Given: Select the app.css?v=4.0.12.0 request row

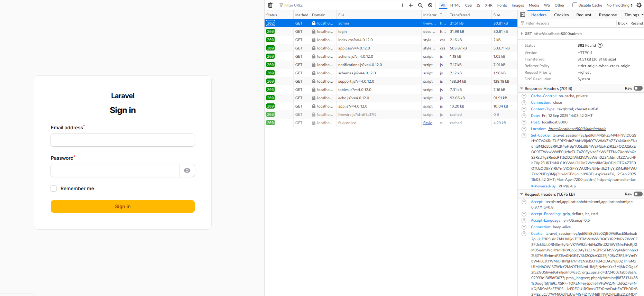Looking at the screenshot, I should pyautogui.click(x=391, y=48).
